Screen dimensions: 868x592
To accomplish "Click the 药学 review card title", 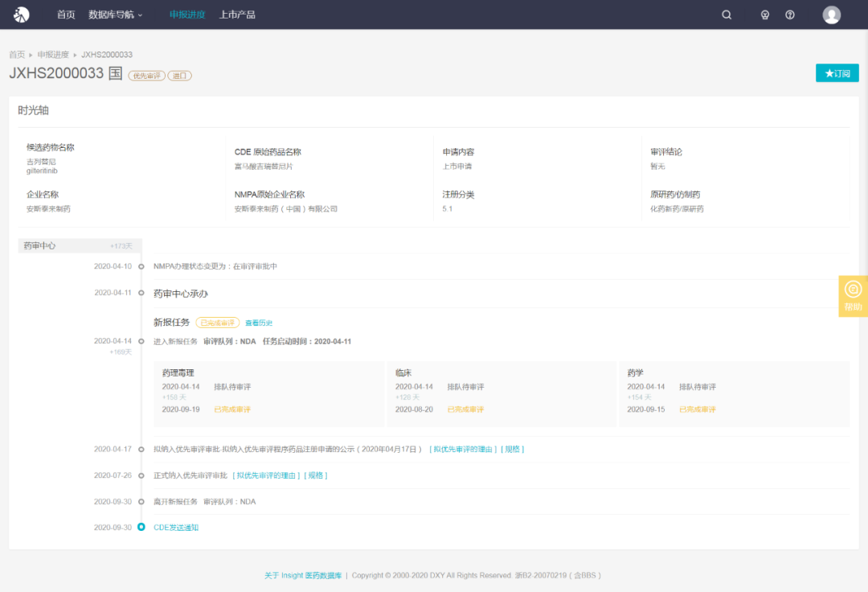I will [x=636, y=372].
